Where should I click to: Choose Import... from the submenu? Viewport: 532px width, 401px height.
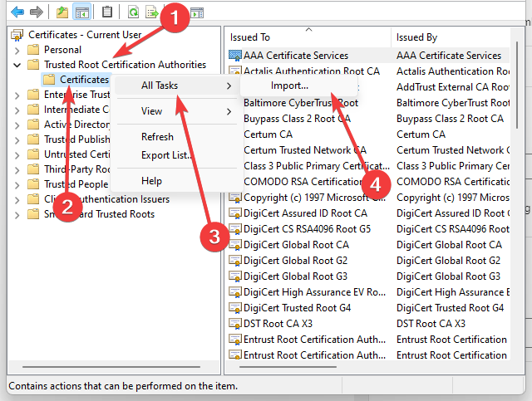298,86
